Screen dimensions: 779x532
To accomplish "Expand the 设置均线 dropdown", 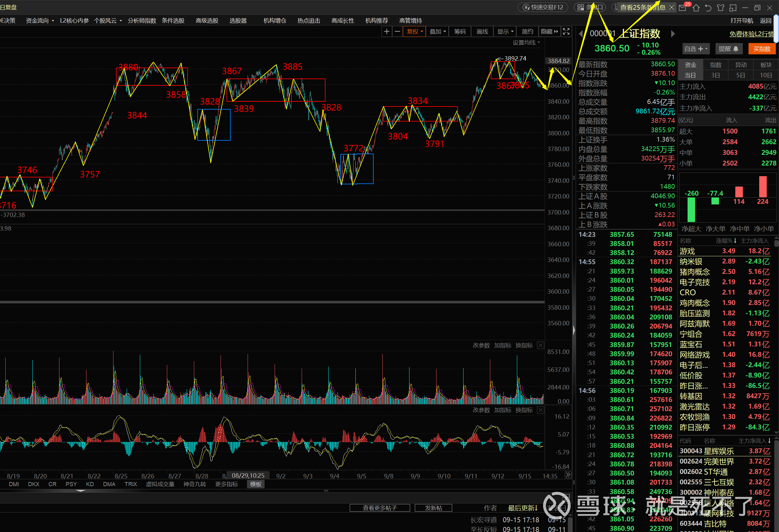I will [526, 42].
